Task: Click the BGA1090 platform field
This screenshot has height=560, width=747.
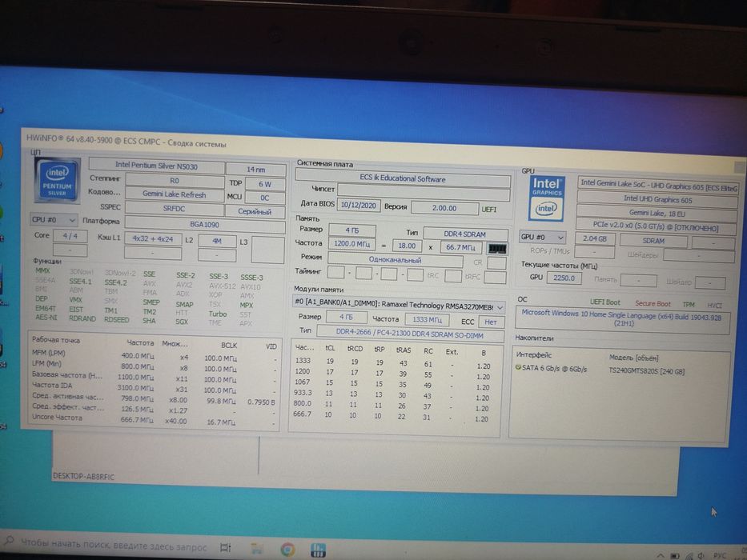Action: [x=204, y=224]
